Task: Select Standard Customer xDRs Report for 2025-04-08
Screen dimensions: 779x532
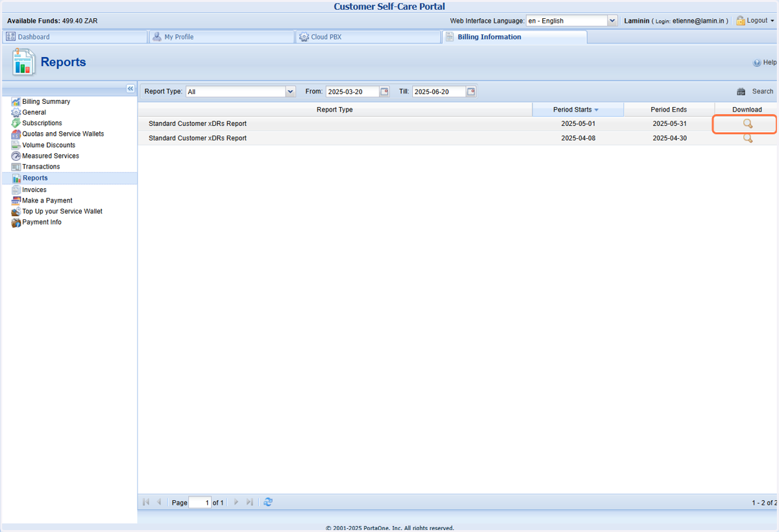Action: [197, 138]
